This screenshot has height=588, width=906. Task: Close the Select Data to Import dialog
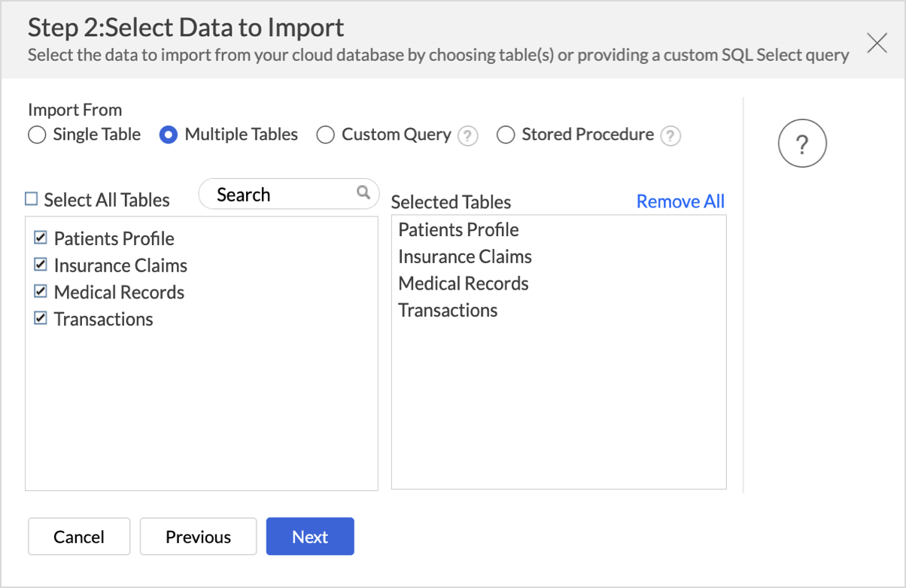(877, 43)
